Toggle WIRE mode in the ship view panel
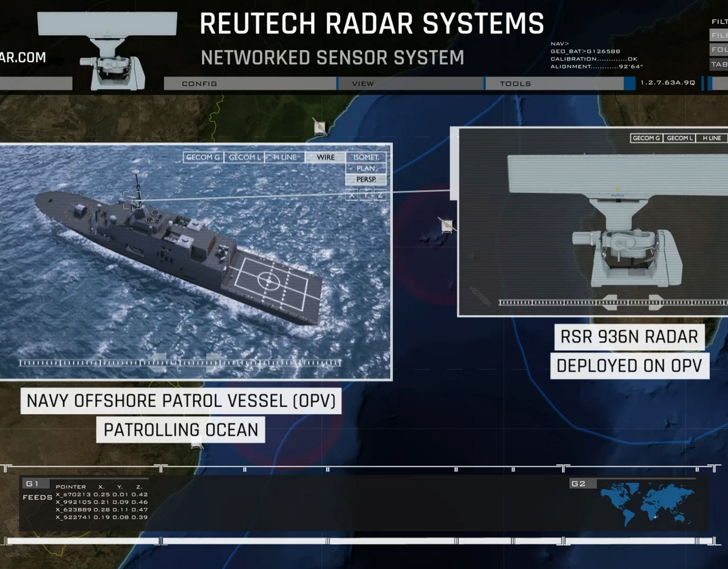This screenshot has width=728, height=569. point(325,157)
